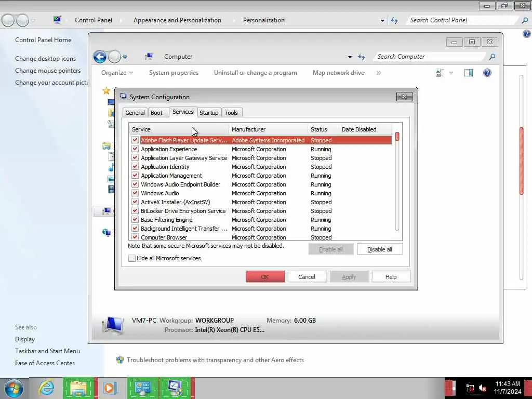Click the Search Computer magnifier icon
This screenshot has width=532, height=399.
click(x=492, y=57)
